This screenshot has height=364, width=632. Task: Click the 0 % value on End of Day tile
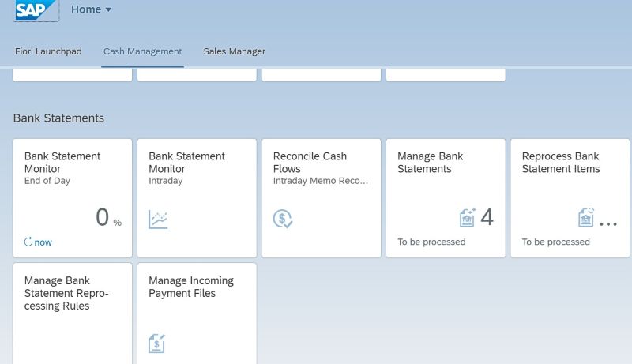[x=108, y=217]
